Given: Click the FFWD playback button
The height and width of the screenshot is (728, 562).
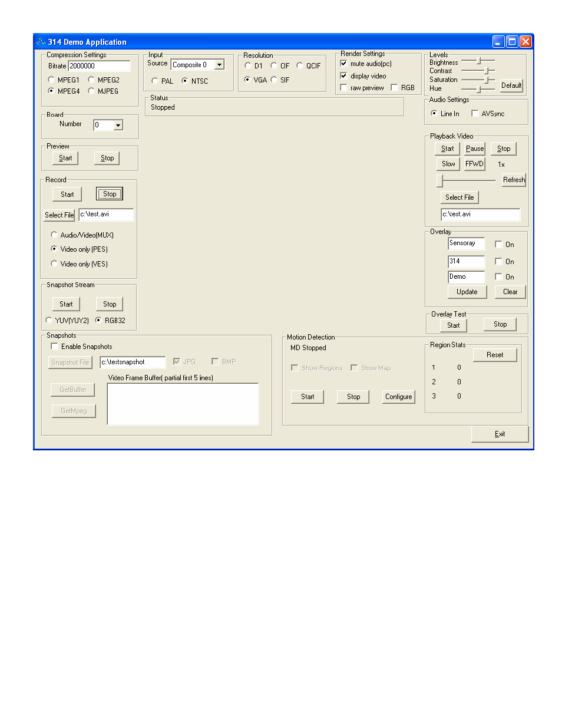Looking at the screenshot, I should (x=474, y=164).
